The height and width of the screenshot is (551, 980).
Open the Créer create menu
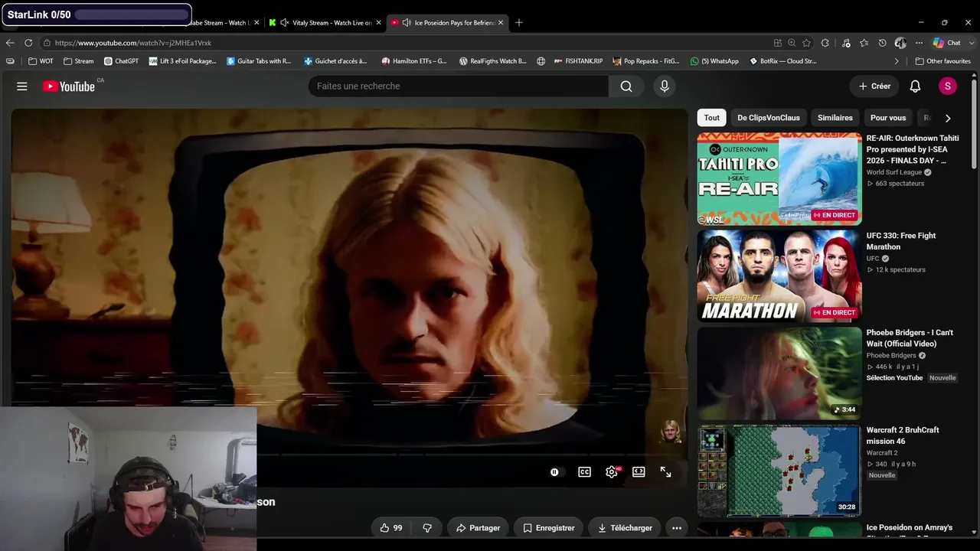pyautogui.click(x=874, y=86)
